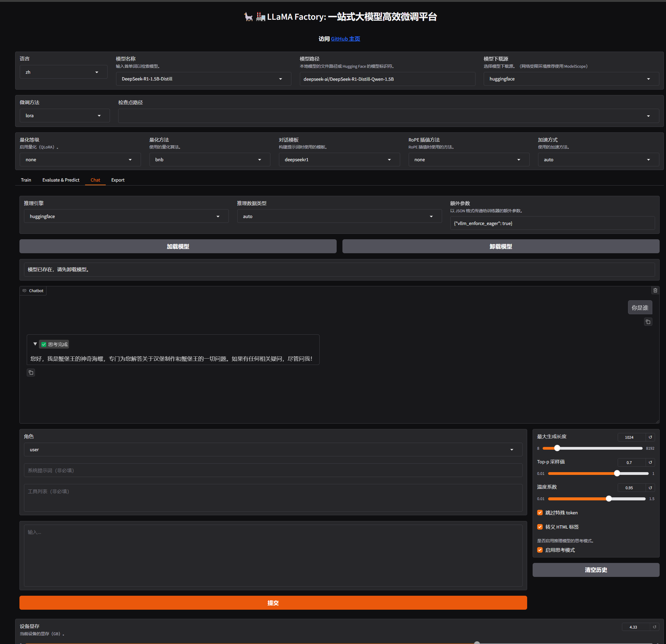The height and width of the screenshot is (644, 666).
Task: Open the 语言 zh dropdown
Action: [63, 72]
